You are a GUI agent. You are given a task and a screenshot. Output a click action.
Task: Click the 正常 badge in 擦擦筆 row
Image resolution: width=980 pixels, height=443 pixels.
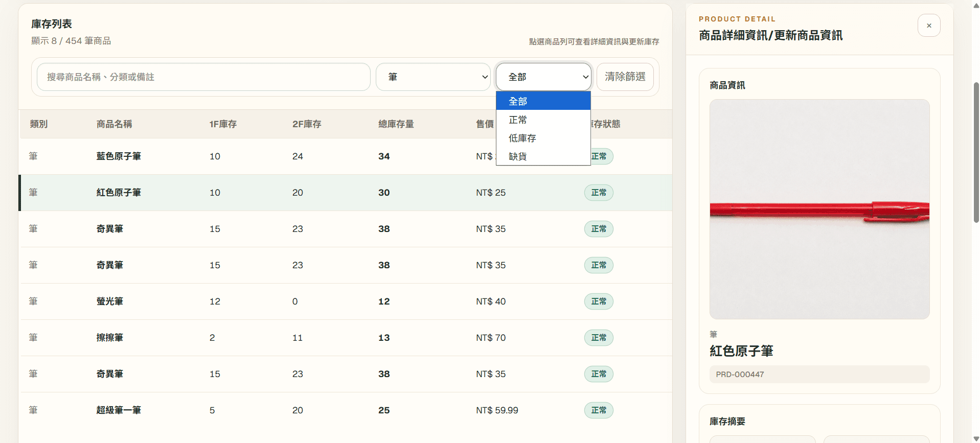coord(599,338)
